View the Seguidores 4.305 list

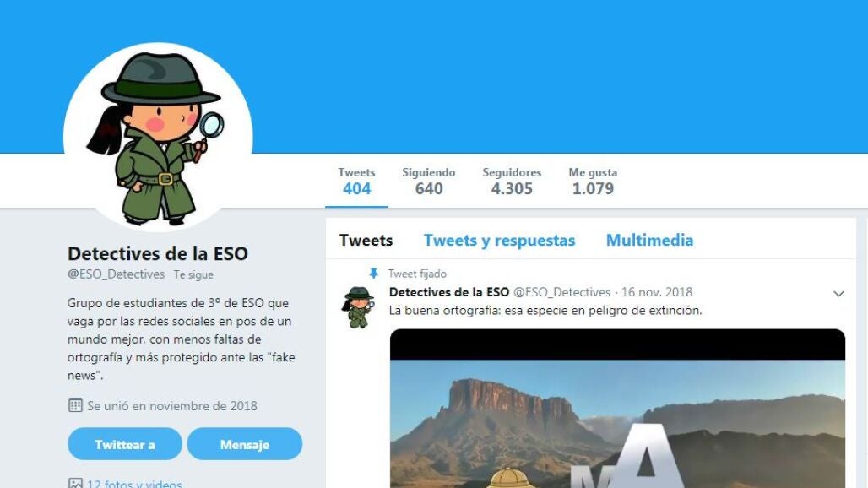[x=512, y=182]
